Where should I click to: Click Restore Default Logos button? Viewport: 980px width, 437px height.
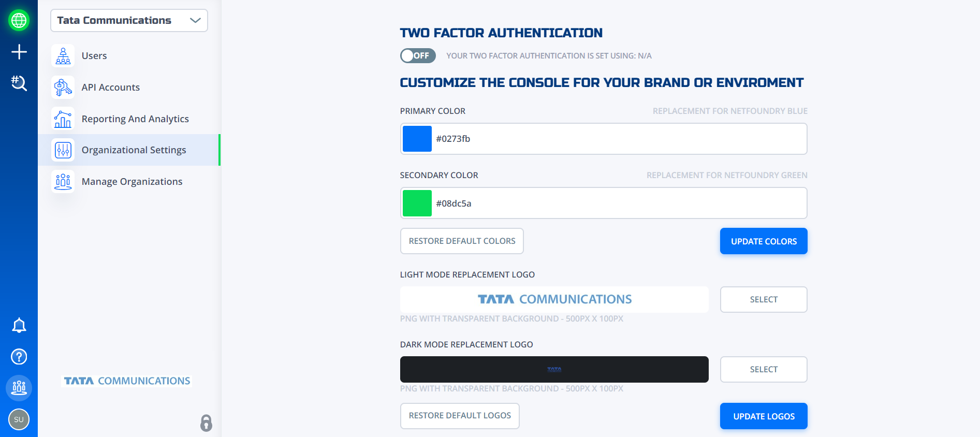[x=460, y=416]
